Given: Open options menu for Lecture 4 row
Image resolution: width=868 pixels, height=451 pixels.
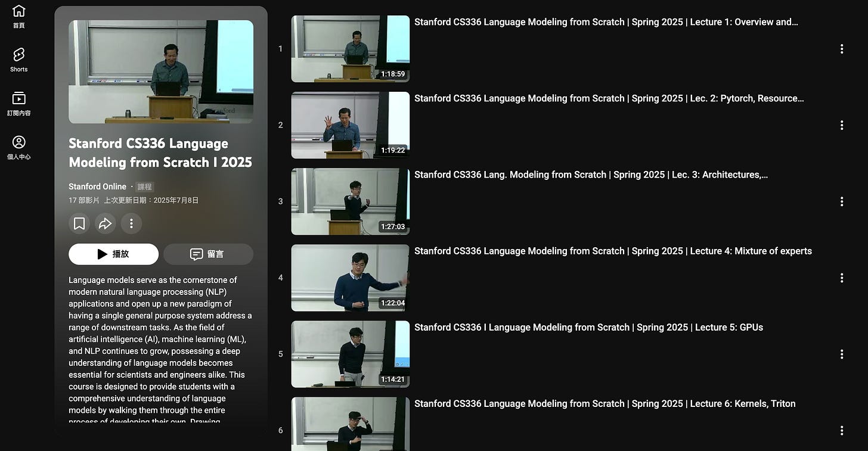Looking at the screenshot, I should click(x=842, y=278).
